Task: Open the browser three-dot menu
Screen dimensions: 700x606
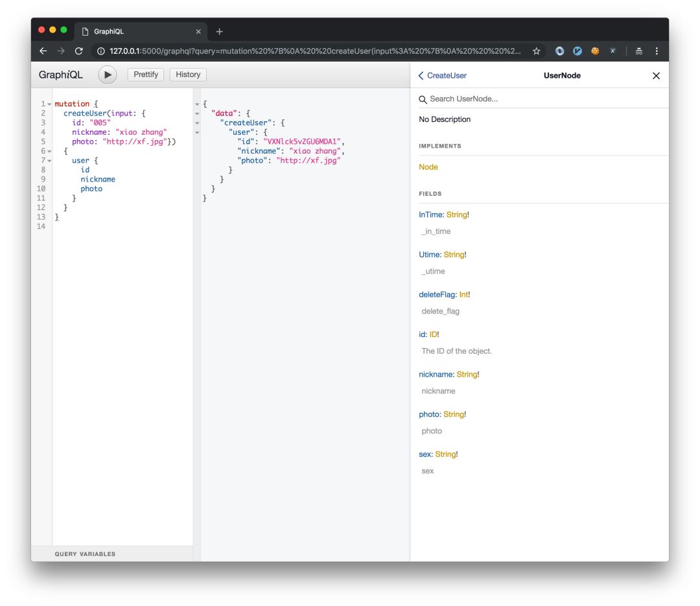Action: tap(656, 51)
